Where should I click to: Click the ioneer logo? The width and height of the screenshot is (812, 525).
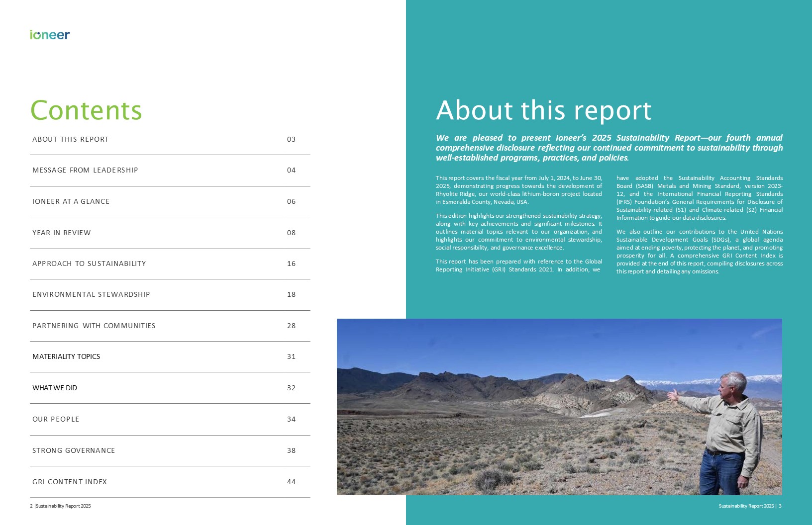50,35
